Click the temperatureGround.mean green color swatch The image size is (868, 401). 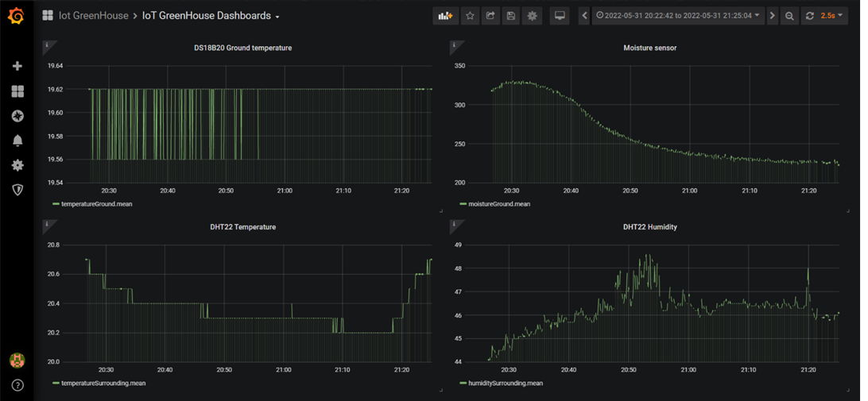(56, 204)
